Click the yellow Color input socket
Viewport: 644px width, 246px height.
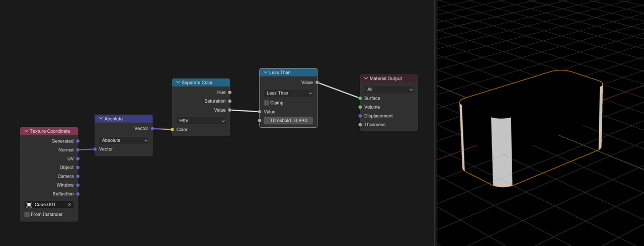(172, 130)
